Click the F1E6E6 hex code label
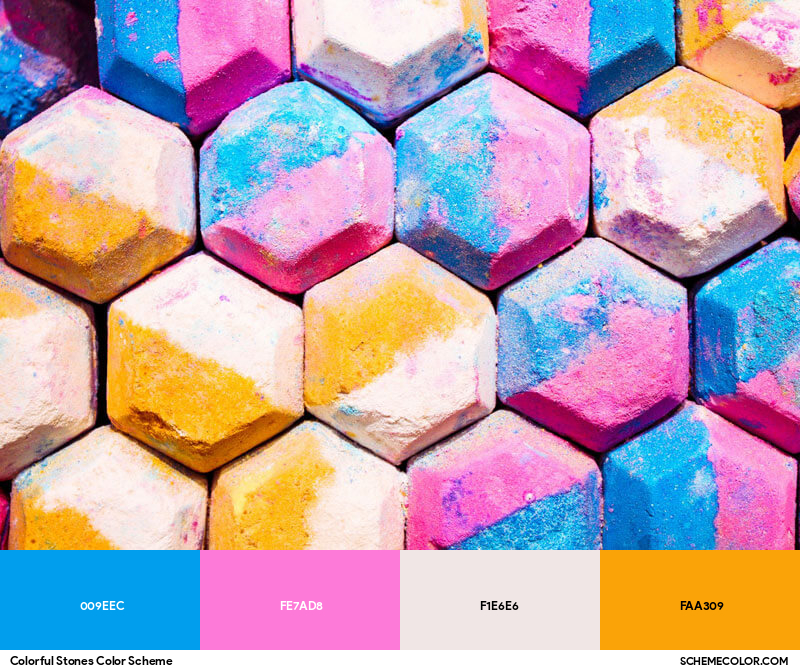 499,606
